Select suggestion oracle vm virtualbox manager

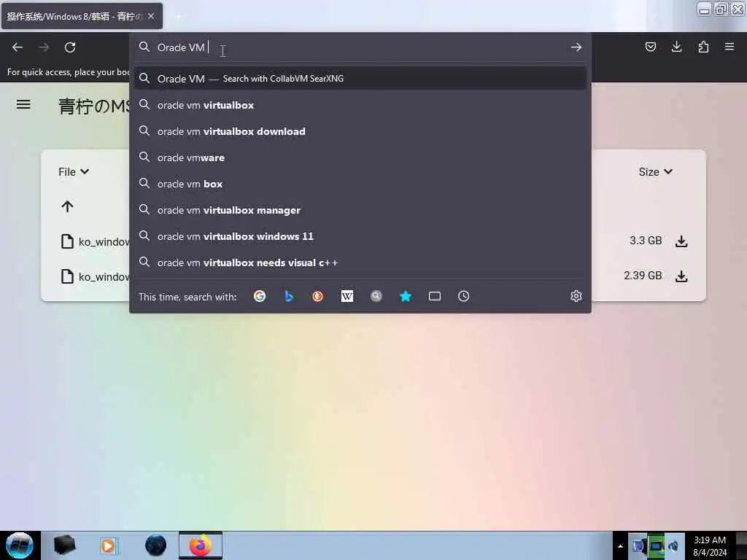360,210
